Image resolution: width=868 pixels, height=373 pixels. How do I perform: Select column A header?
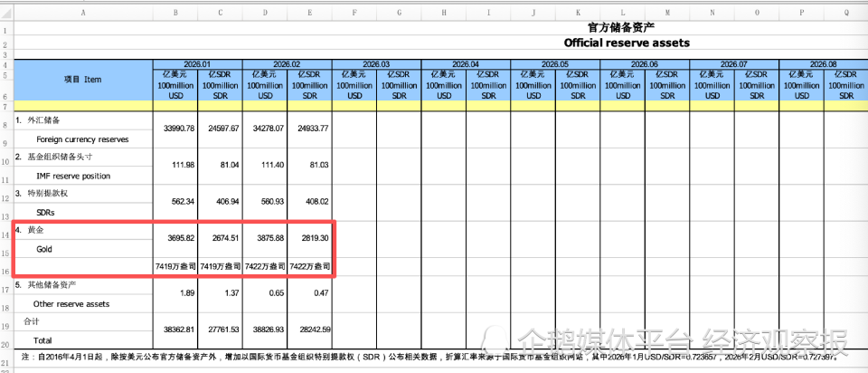(x=84, y=14)
